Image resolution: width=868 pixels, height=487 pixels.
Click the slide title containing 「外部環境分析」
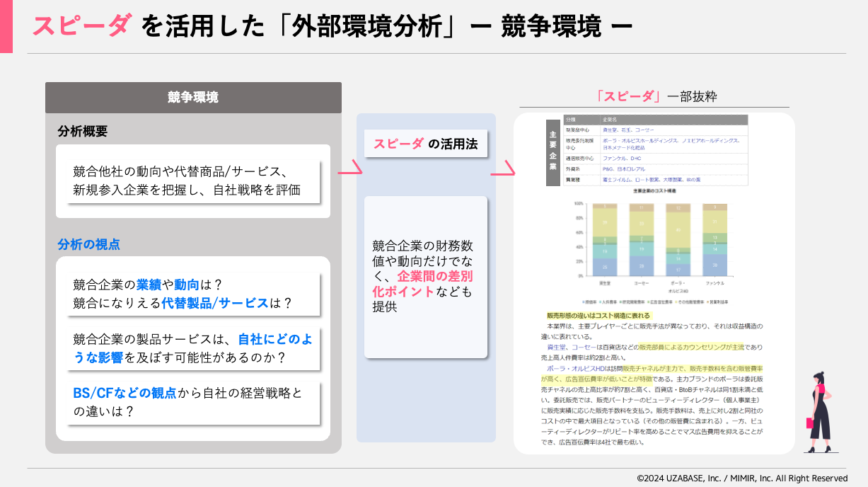[x=332, y=26]
